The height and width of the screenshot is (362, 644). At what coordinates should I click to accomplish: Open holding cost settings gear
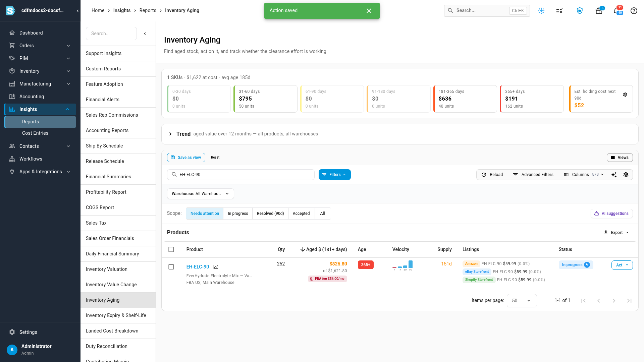click(625, 95)
